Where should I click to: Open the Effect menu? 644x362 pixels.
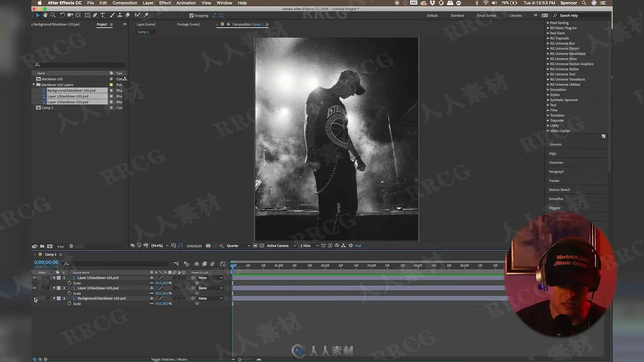(x=165, y=3)
